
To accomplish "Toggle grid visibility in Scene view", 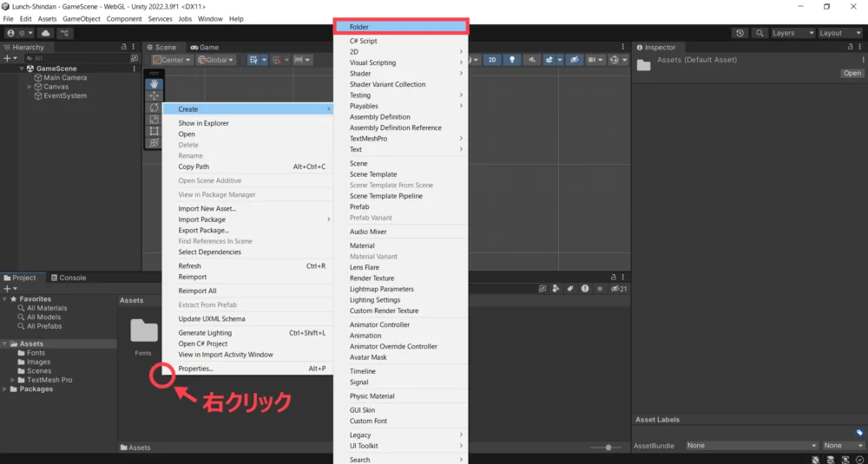I will click(253, 60).
